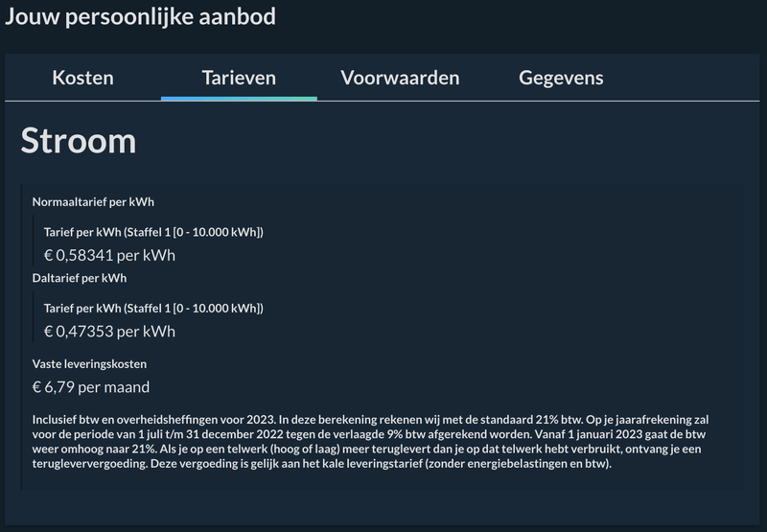
Task: Click the 'Jouw persoonlijke aanbod' page title
Action: 141,17
